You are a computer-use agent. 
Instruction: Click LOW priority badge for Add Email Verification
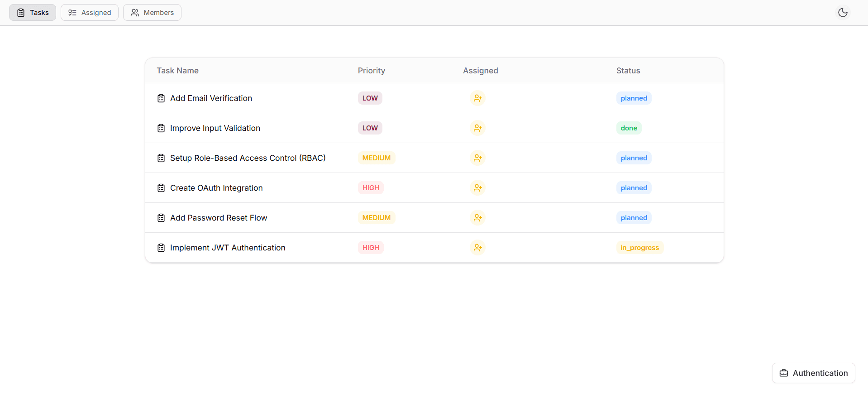[370, 98]
